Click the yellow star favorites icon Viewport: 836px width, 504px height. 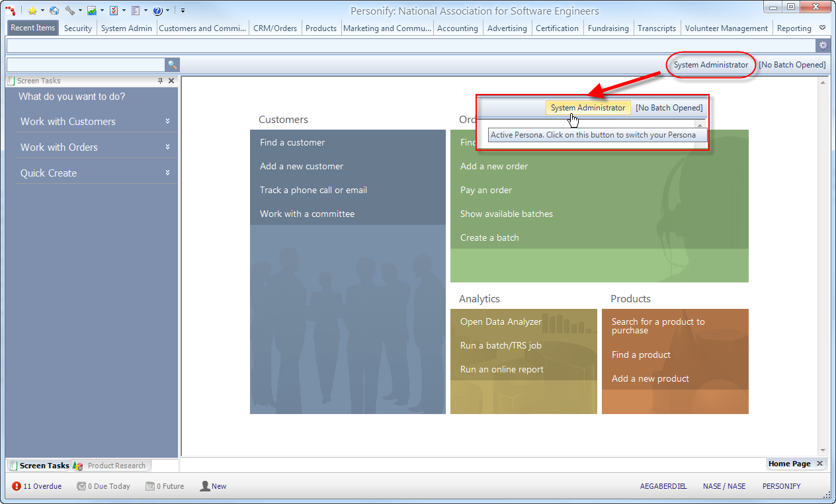[x=32, y=11]
